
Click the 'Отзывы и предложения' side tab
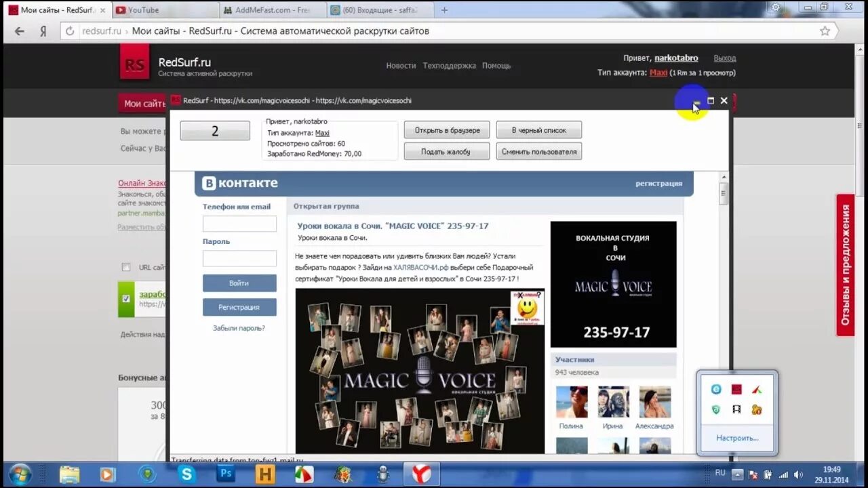pyautogui.click(x=846, y=265)
